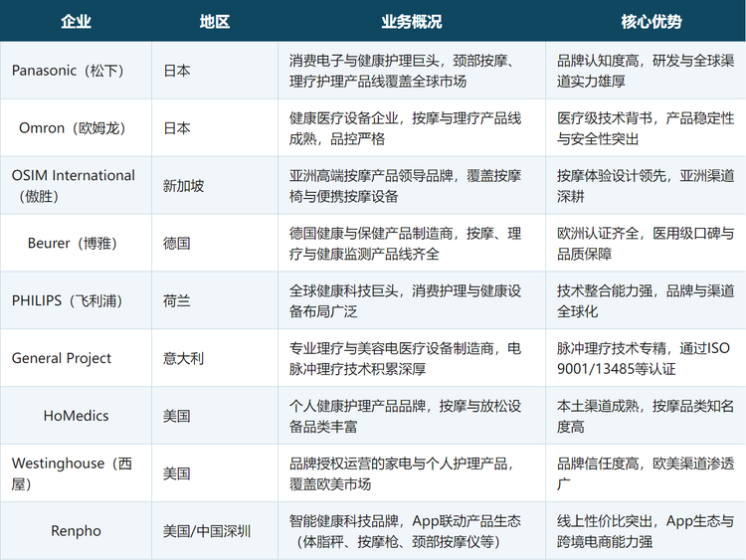Image resolution: width=746 pixels, height=560 pixels.
Task: Click business text 全球健康科技巨头
Action: pos(343,290)
